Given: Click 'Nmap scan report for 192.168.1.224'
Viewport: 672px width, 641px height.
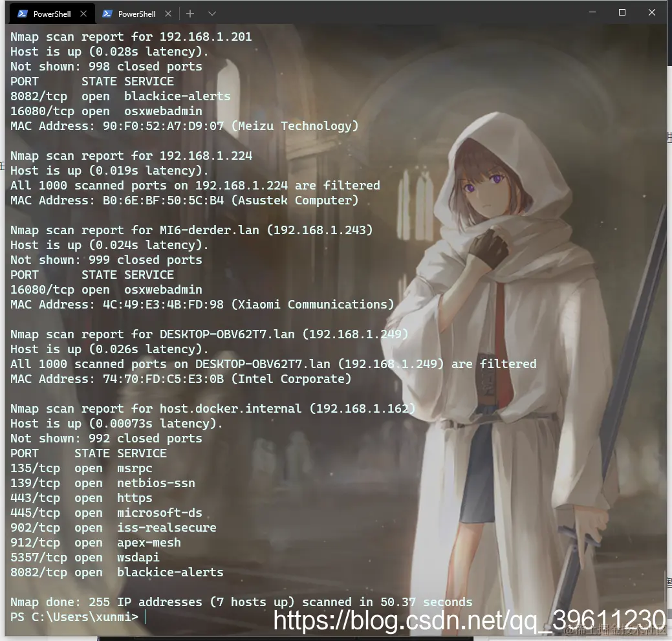Looking at the screenshot, I should [x=131, y=156].
